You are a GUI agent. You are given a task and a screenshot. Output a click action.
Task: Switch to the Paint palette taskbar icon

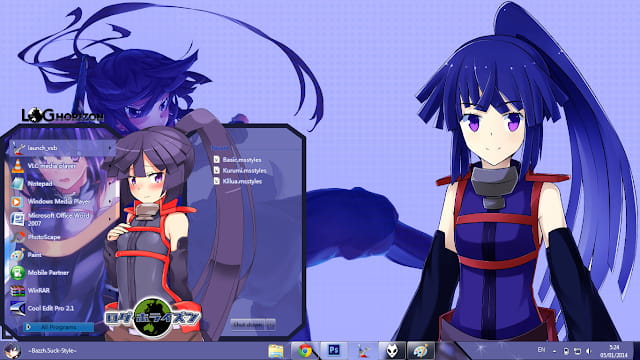(x=421, y=351)
